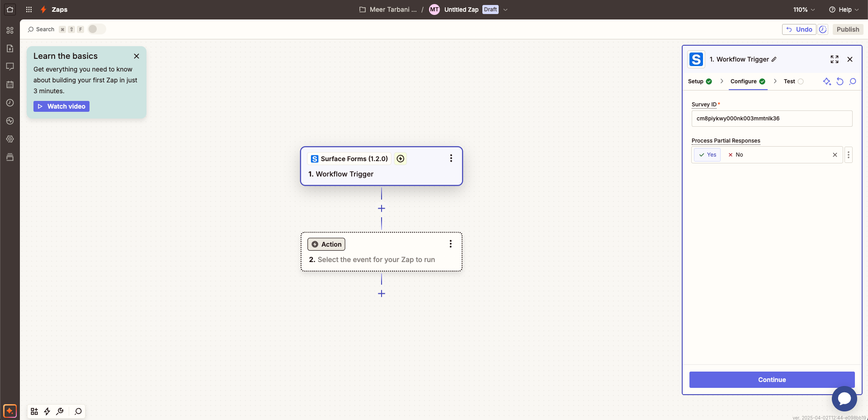
Task: Click the refresh fields icon in trigger panel
Action: pos(840,81)
